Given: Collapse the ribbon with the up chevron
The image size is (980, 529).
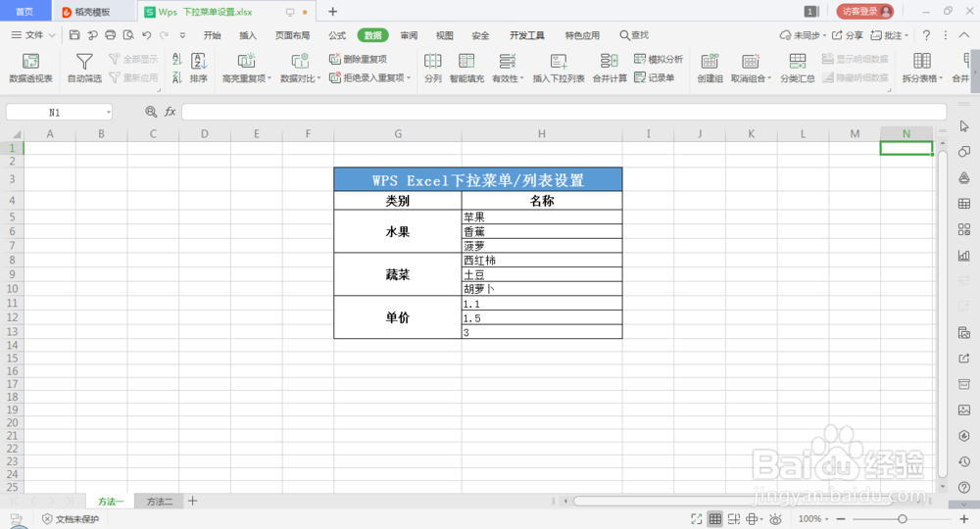Looking at the screenshot, I should pos(964,35).
